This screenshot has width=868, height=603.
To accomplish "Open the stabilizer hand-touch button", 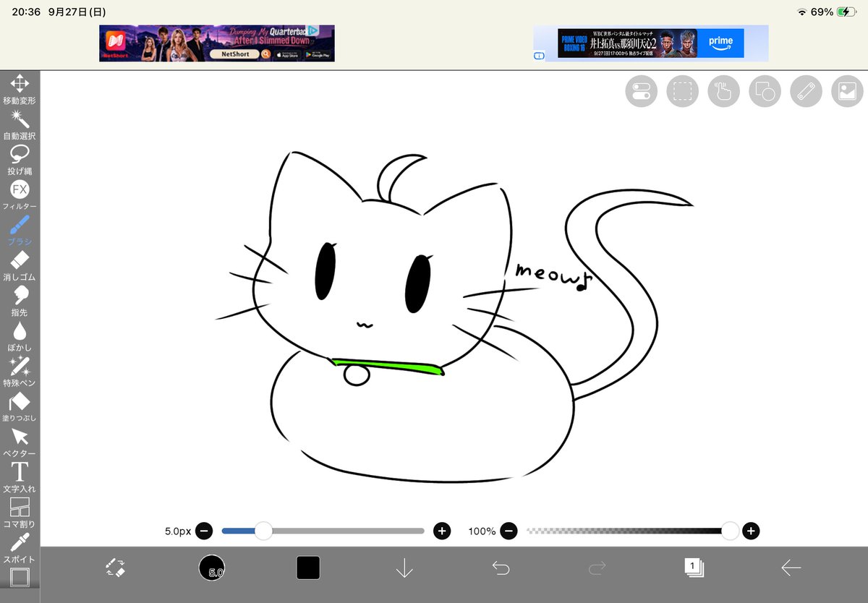I will [x=724, y=91].
